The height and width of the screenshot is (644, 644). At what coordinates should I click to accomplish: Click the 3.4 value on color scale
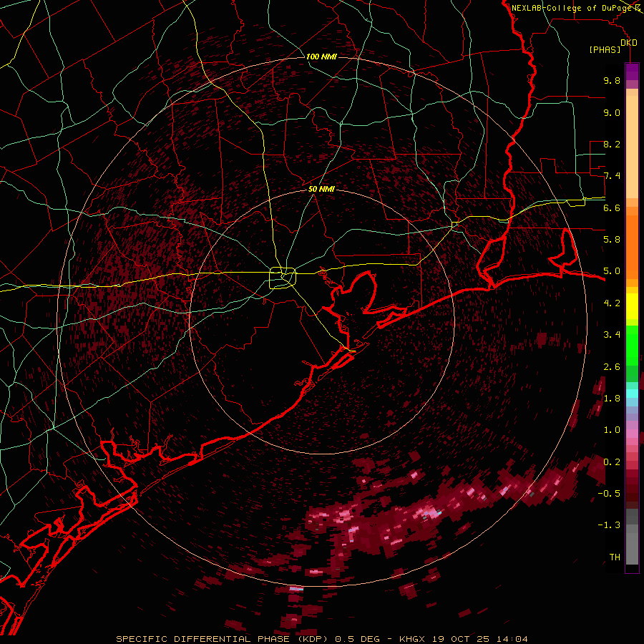click(612, 335)
